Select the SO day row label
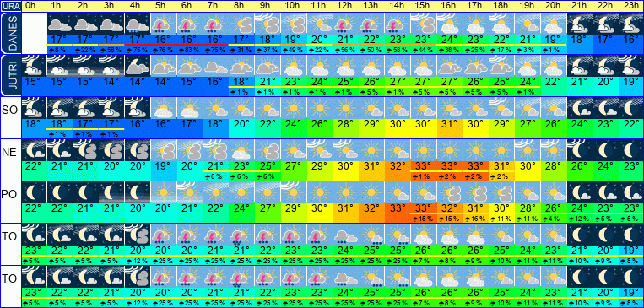644x308 pixels. pos(9,111)
